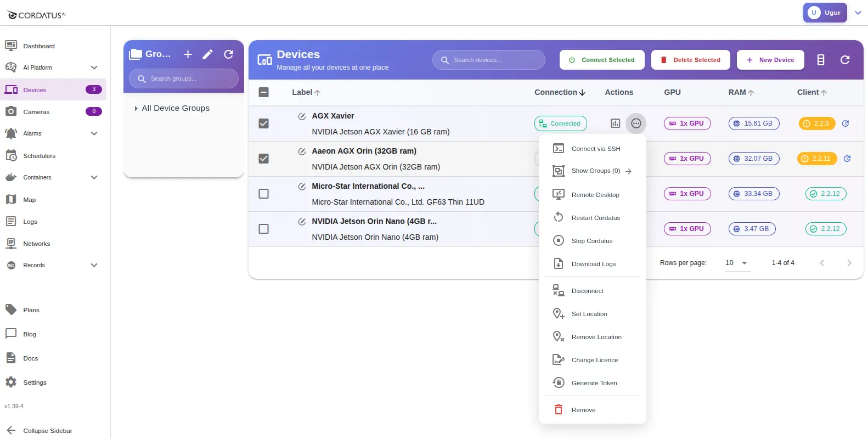Select Stop Cordatus from menu
Image resolution: width=868 pixels, height=439 pixels.
click(x=593, y=241)
